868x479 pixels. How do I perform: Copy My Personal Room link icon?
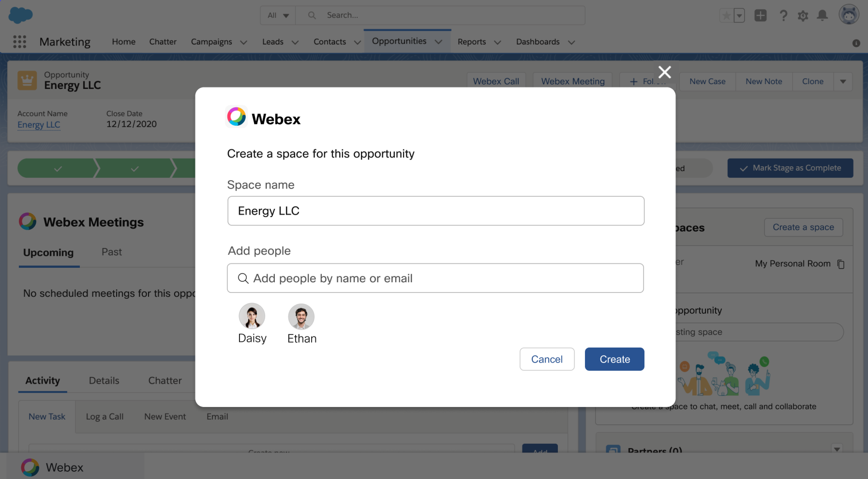[x=841, y=264]
